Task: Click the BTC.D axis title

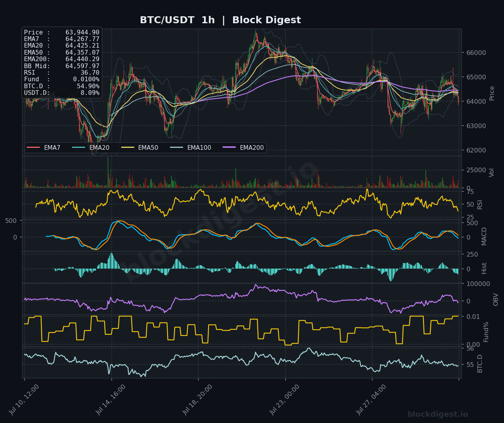Action: pyautogui.click(x=480, y=363)
